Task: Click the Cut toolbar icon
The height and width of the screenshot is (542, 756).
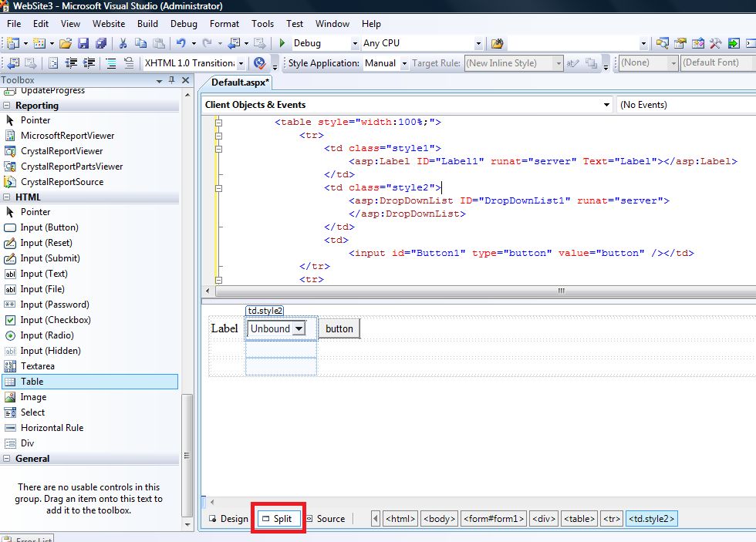Action: [122, 44]
